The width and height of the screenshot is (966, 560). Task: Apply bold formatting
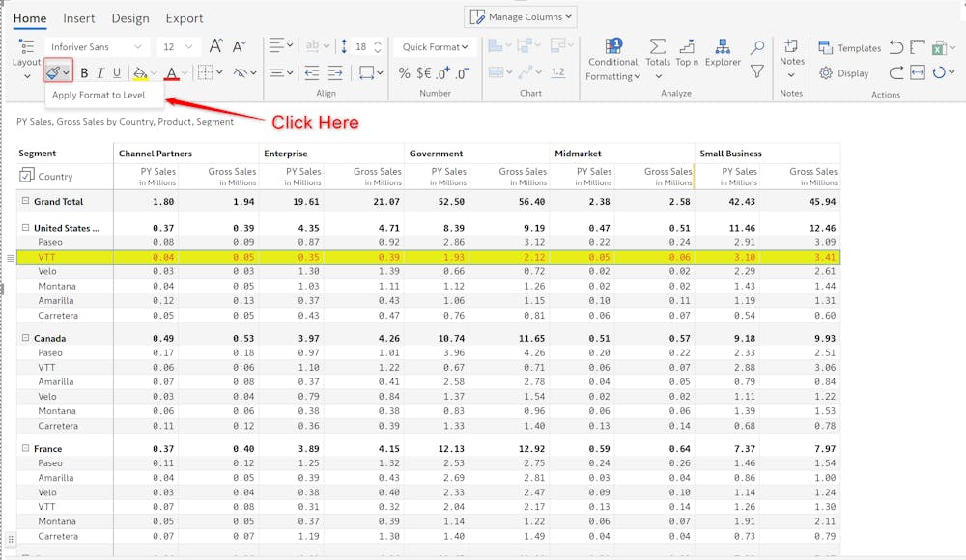pyautogui.click(x=84, y=72)
